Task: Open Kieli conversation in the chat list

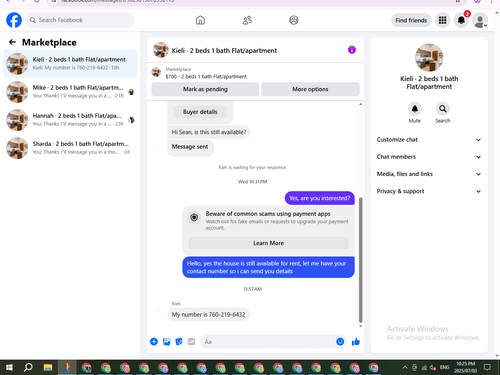Action: pyautogui.click(x=70, y=64)
